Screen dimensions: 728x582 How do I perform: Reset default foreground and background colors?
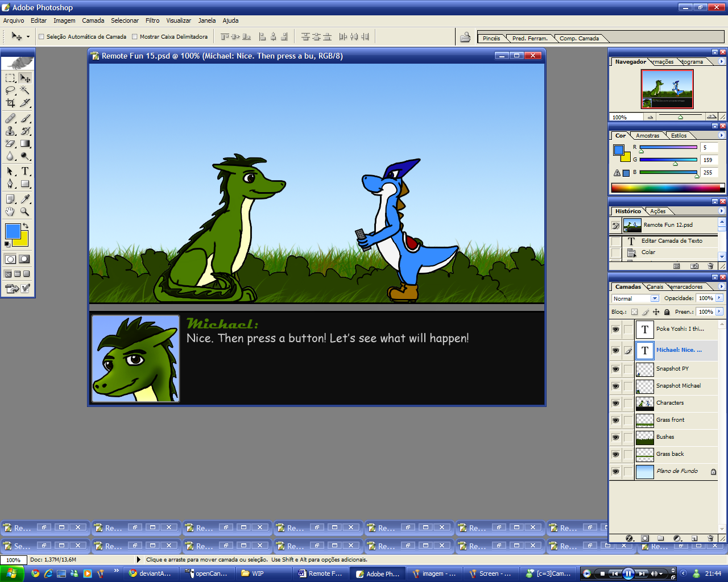pos(7,244)
